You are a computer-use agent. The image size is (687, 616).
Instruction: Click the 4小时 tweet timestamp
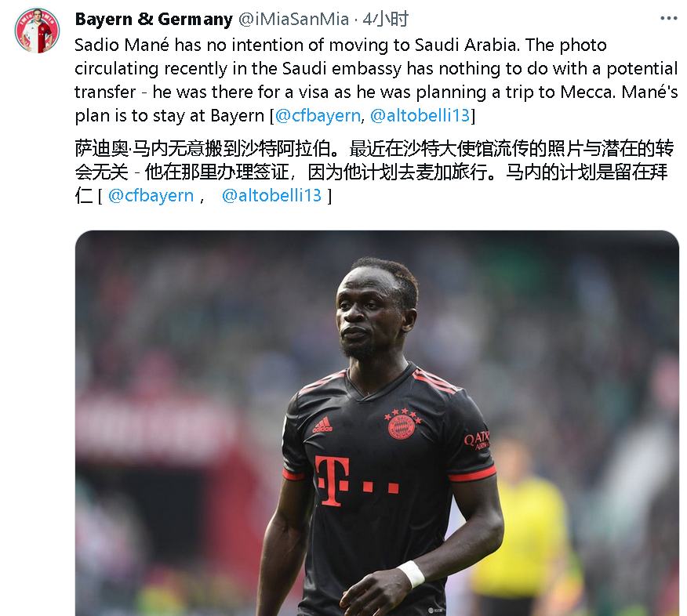point(386,20)
